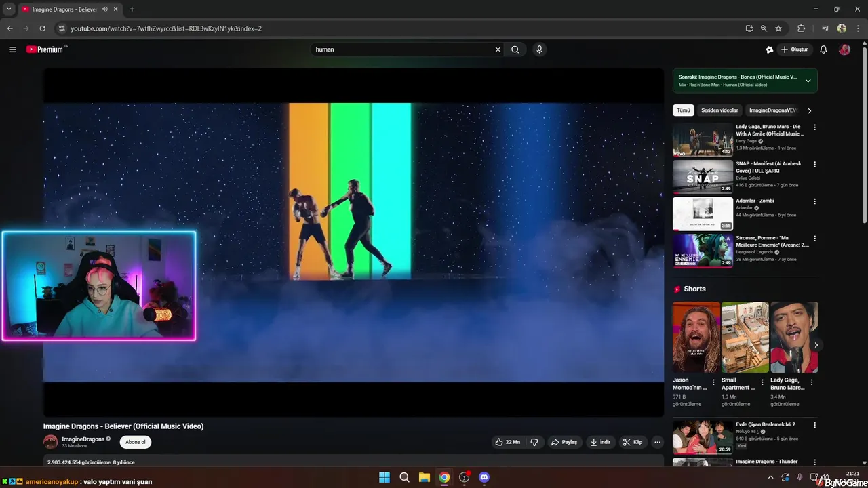Open the Jason Momoa Short
Image resolution: width=868 pixels, height=488 pixels.
click(696, 338)
